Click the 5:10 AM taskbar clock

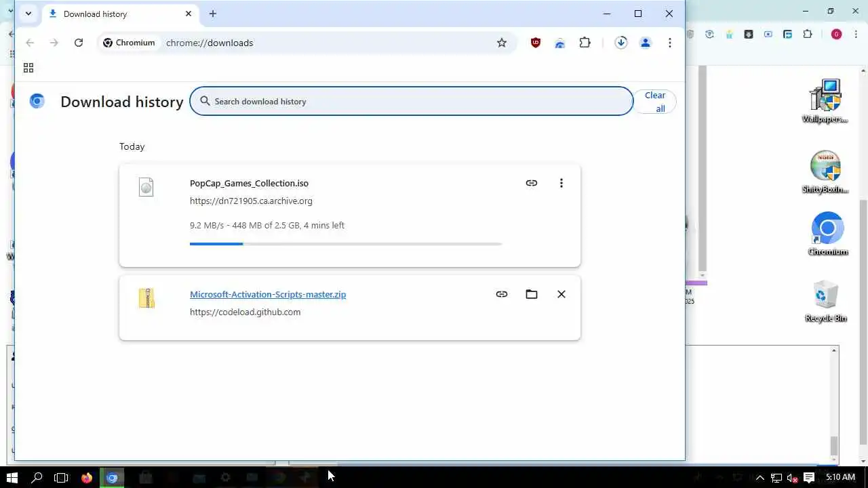pyautogui.click(x=840, y=477)
